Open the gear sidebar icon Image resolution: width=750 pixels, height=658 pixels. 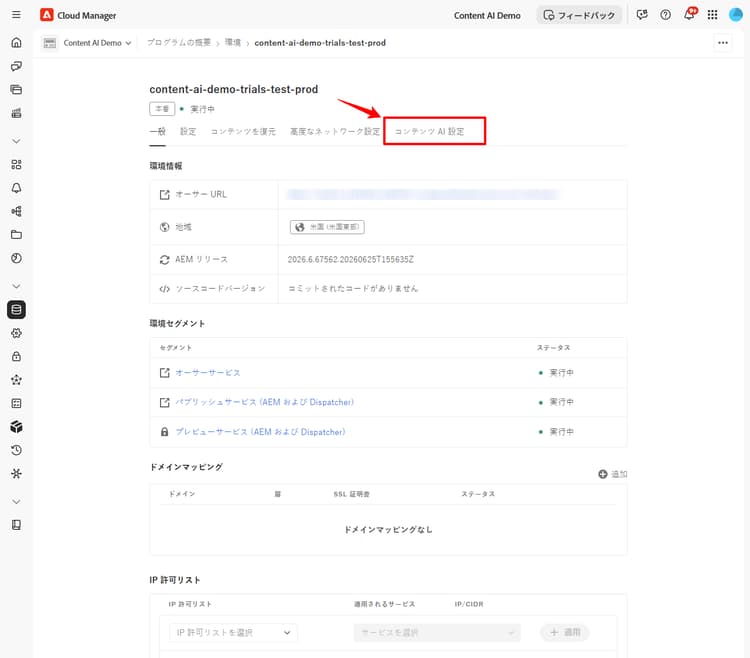coord(16,333)
